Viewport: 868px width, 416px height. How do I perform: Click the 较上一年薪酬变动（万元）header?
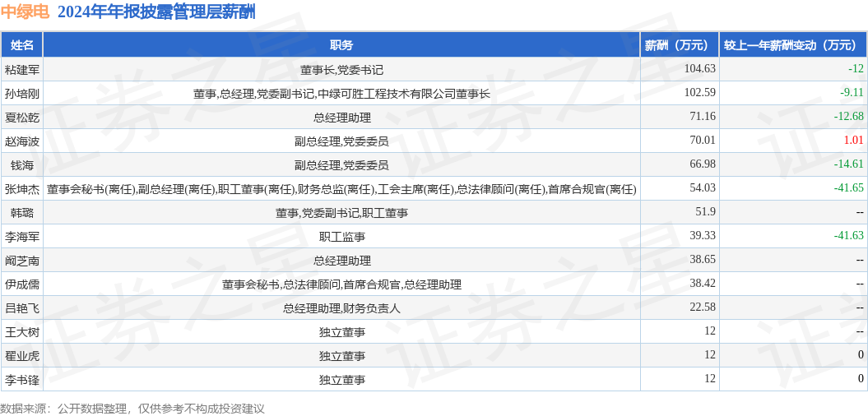[x=793, y=45]
